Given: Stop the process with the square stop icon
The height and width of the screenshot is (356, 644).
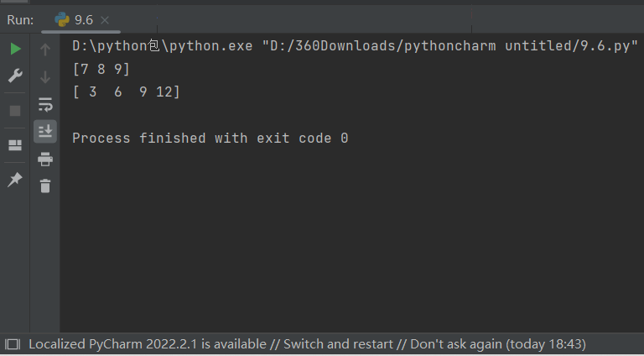Looking at the screenshot, I should click(x=15, y=111).
